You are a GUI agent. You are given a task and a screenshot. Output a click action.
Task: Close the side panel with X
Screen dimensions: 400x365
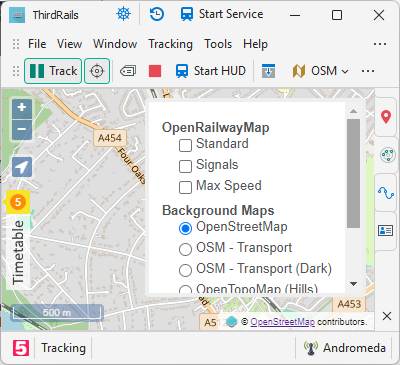pos(387,316)
